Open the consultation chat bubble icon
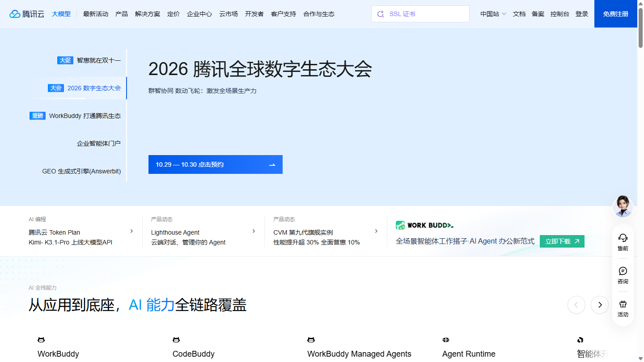 [x=623, y=271]
